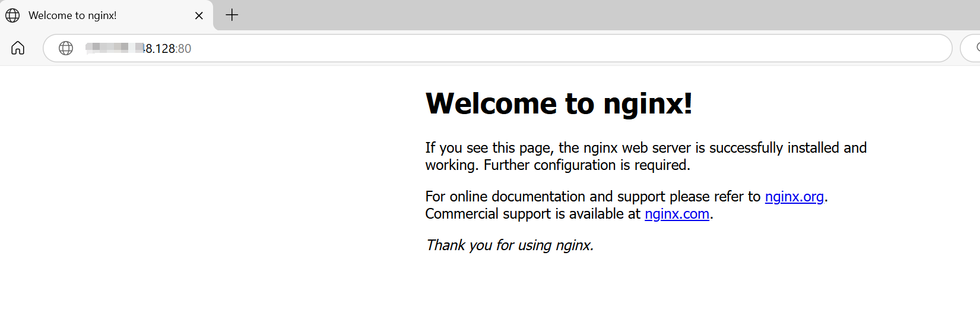Screen dimensions: 980x328
Task: Click the globe favicon on the tab
Action: 12,15
